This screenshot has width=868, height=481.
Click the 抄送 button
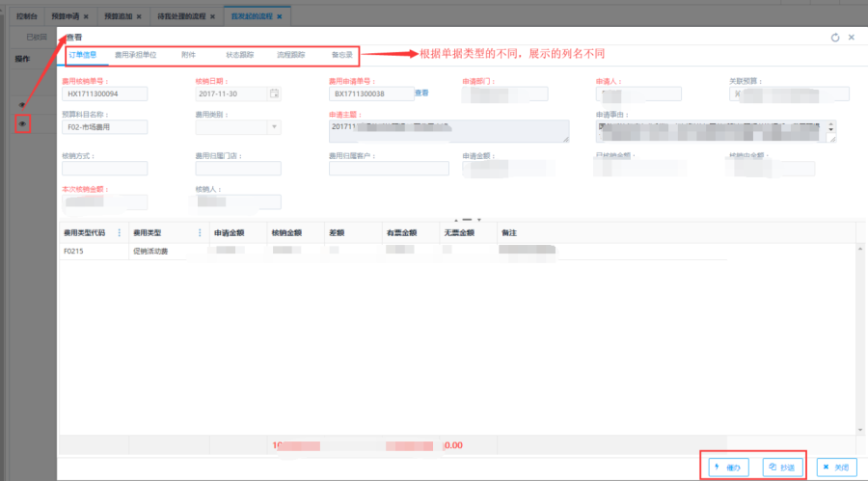click(782, 467)
